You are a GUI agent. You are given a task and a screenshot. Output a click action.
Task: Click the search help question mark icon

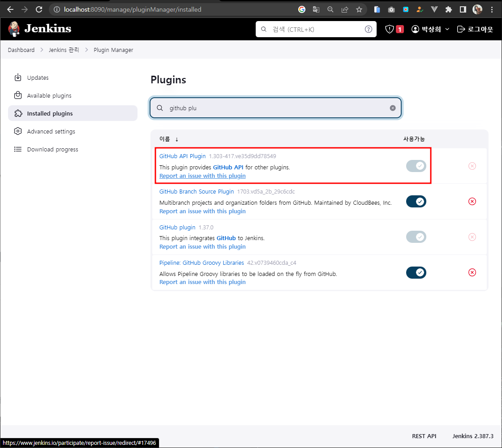click(369, 29)
